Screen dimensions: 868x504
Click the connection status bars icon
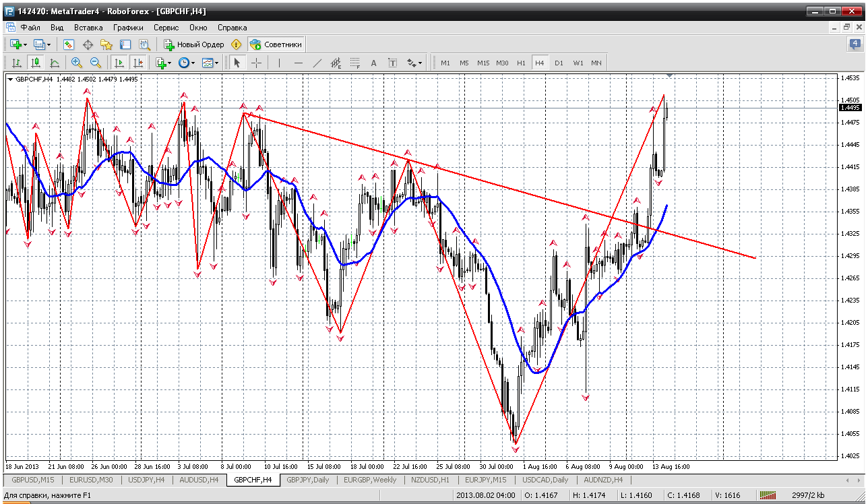pyautogui.click(x=768, y=496)
